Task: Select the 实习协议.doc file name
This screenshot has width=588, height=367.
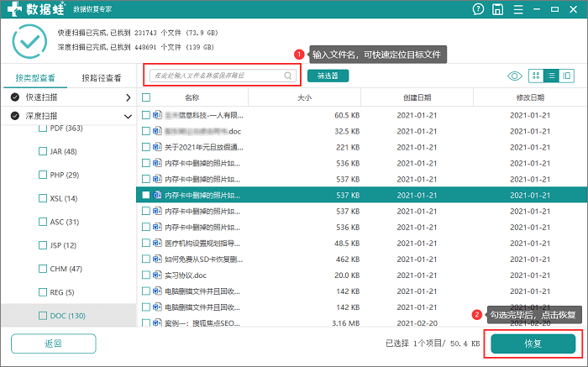Action: point(186,275)
